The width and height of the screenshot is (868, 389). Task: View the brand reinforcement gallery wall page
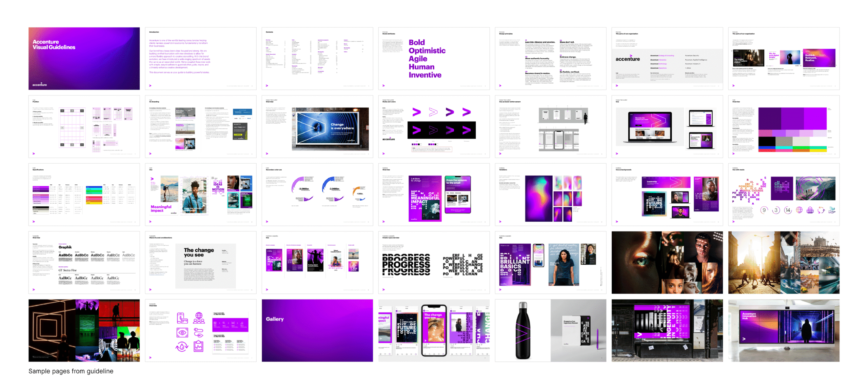[550, 126]
